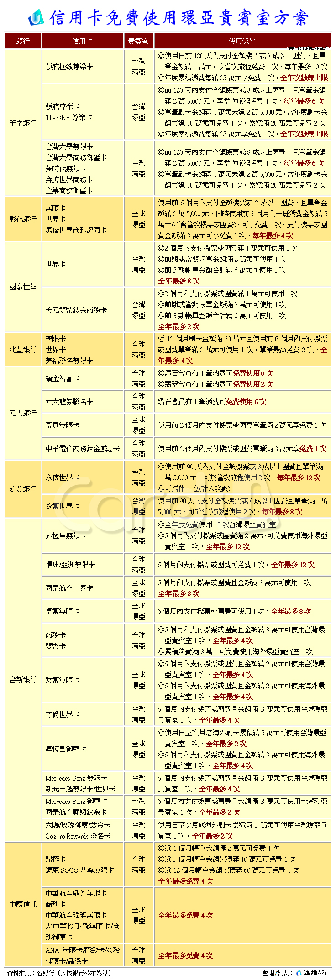Viewport: 336px width, 980px height.
Task: Click the 中國信託 bank cell
Action: pos(23,904)
